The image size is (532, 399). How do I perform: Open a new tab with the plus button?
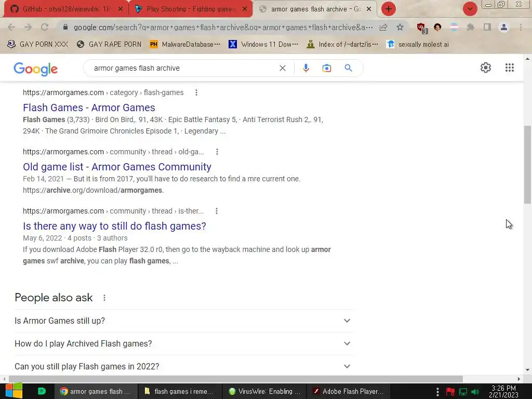click(x=389, y=9)
